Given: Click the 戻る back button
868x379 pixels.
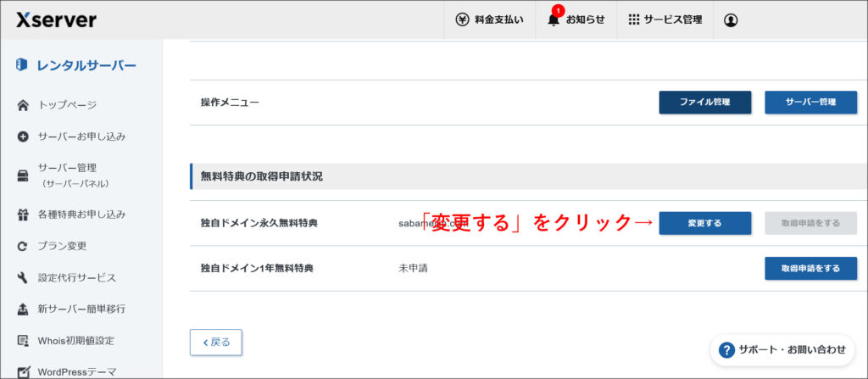Looking at the screenshot, I should 216,343.
